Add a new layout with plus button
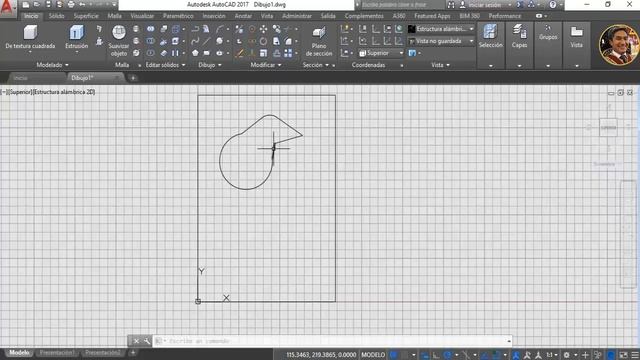The width and height of the screenshot is (640, 360). click(133, 353)
